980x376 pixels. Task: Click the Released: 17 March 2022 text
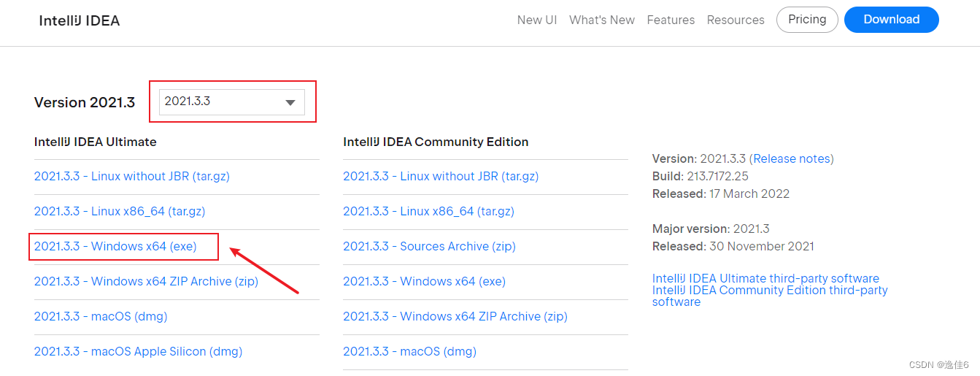point(721,193)
